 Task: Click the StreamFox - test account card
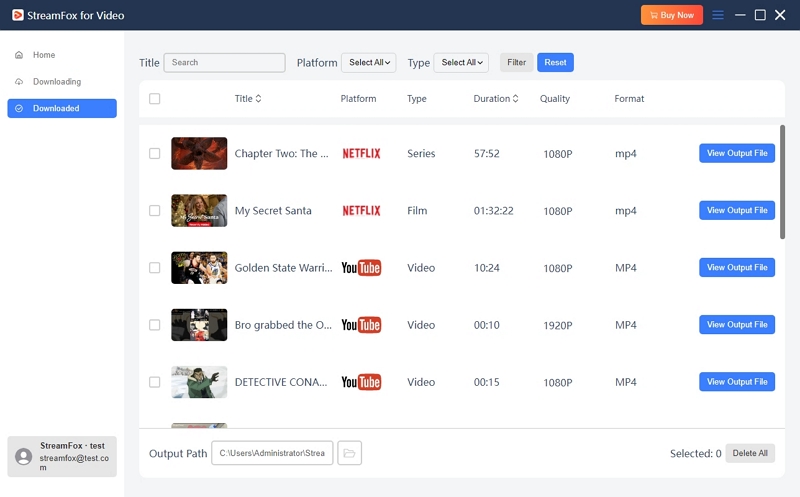pyautogui.click(x=62, y=457)
